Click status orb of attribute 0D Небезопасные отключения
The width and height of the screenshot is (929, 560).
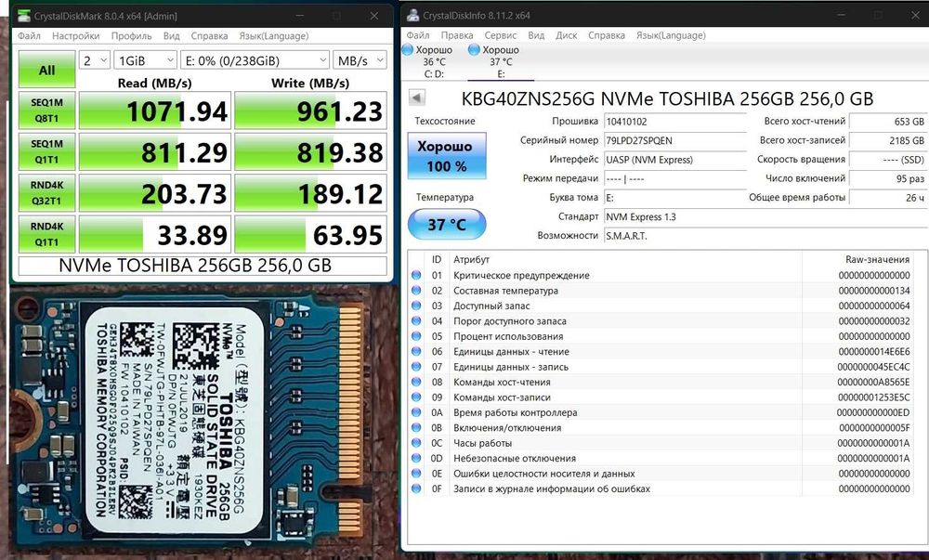pyautogui.click(x=416, y=458)
